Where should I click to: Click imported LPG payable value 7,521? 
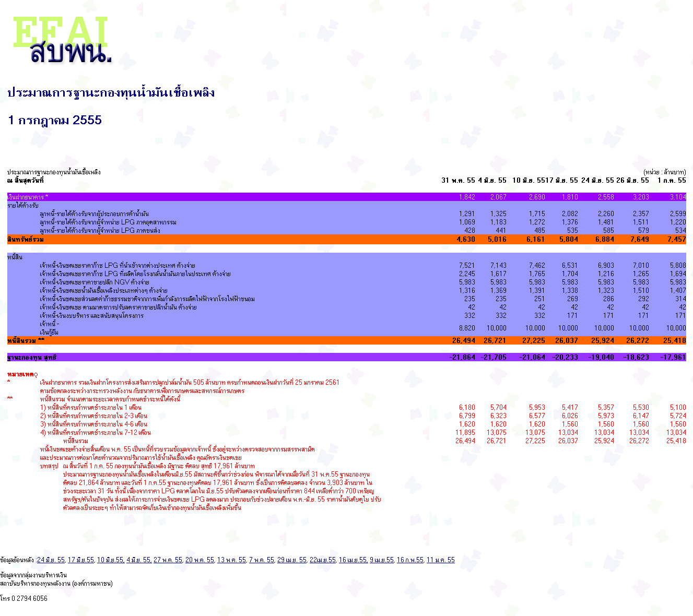(467, 266)
